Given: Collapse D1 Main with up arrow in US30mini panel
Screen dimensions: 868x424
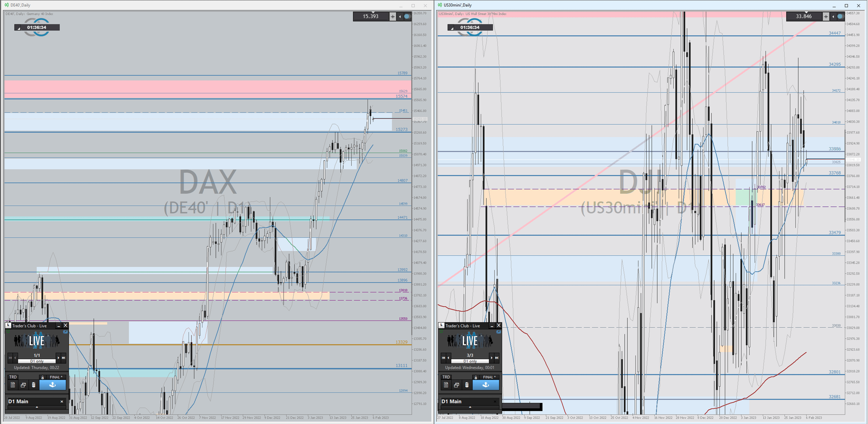Looking at the screenshot, I should 470,407.
